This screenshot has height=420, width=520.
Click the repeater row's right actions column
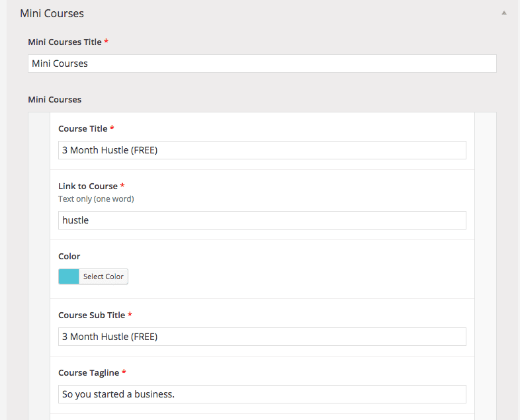[x=486, y=266]
